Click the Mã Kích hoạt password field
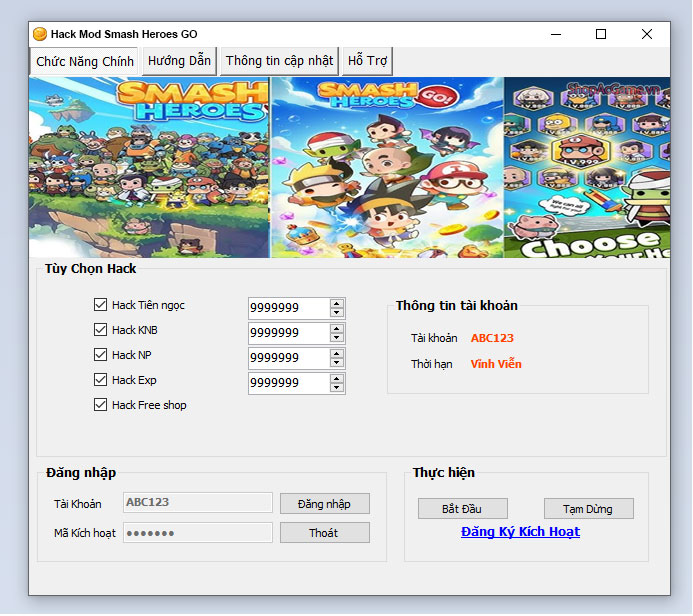 tap(198, 533)
